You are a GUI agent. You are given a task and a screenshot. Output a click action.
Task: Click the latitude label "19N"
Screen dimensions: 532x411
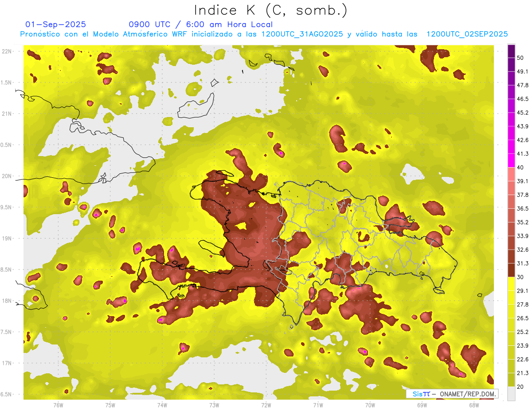coord(7,238)
